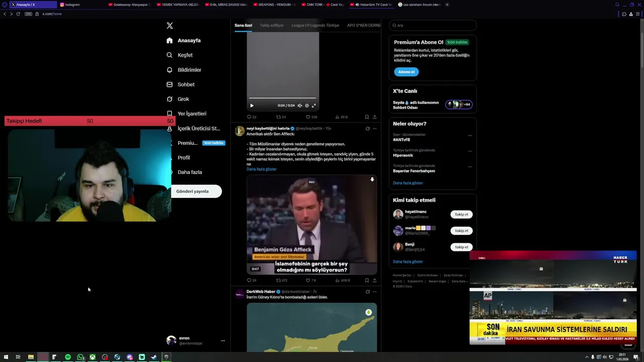The image size is (644, 362).
Task: Play the Ben Affleck video thumbnail
Action: [311, 225]
